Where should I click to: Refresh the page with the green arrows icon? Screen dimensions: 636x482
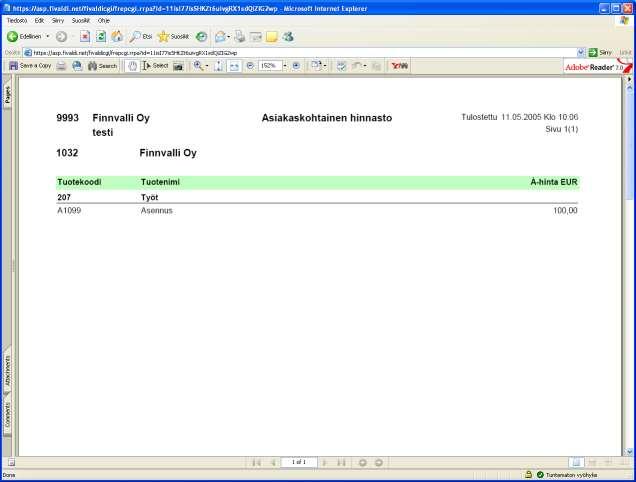(x=101, y=37)
